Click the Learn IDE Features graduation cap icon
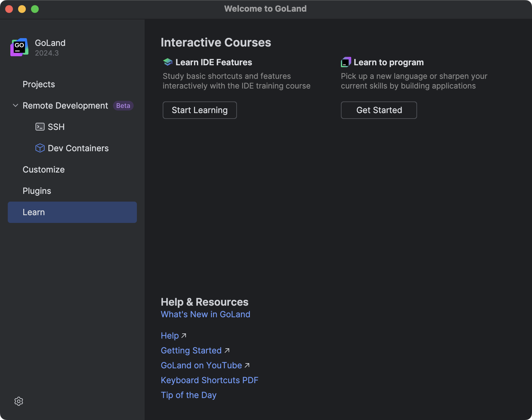This screenshot has width=532, height=420. [168, 62]
